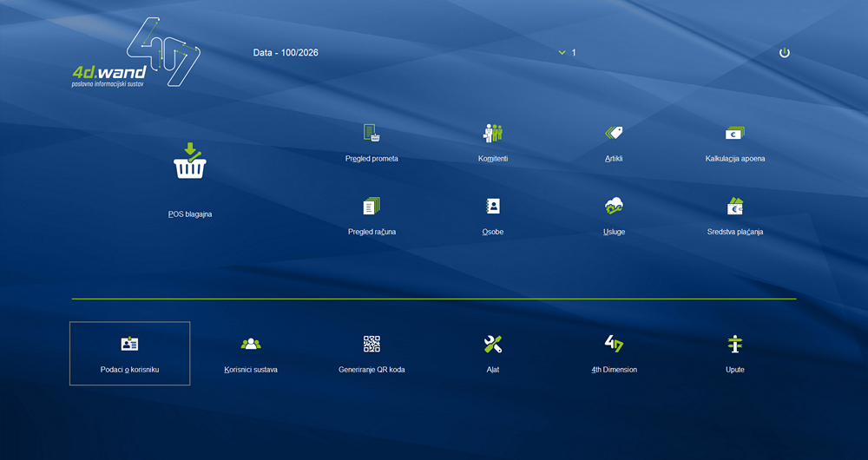Click the Podaci o korisniku label

pos(129,370)
